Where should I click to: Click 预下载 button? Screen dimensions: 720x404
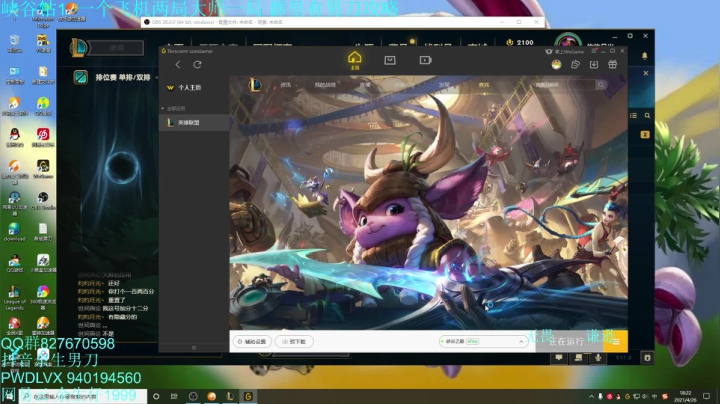(294, 342)
